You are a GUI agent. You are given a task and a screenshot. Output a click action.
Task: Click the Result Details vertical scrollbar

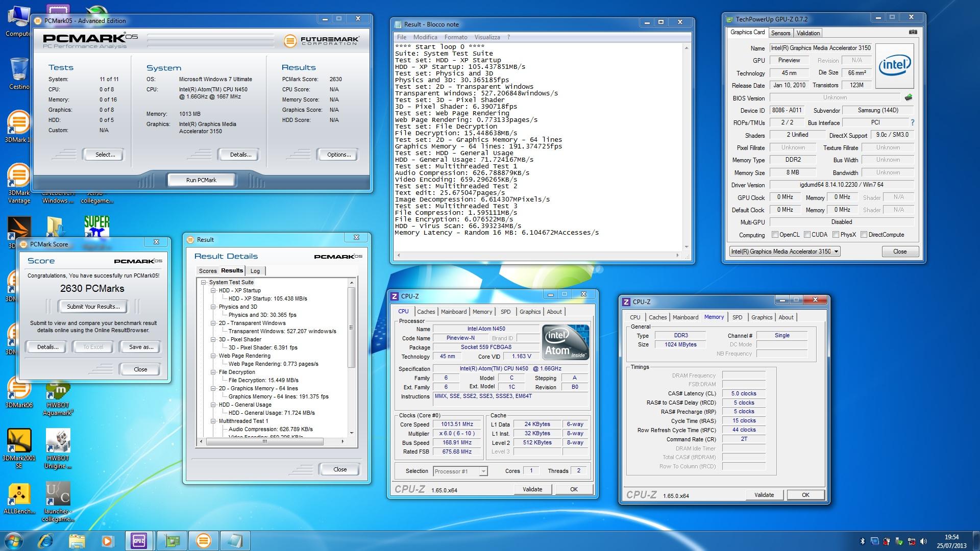coord(351,357)
